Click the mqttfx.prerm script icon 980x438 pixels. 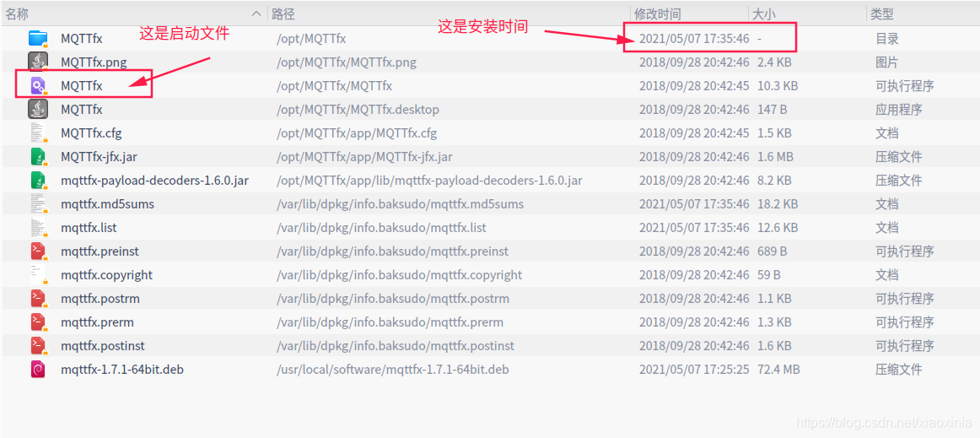click(38, 322)
